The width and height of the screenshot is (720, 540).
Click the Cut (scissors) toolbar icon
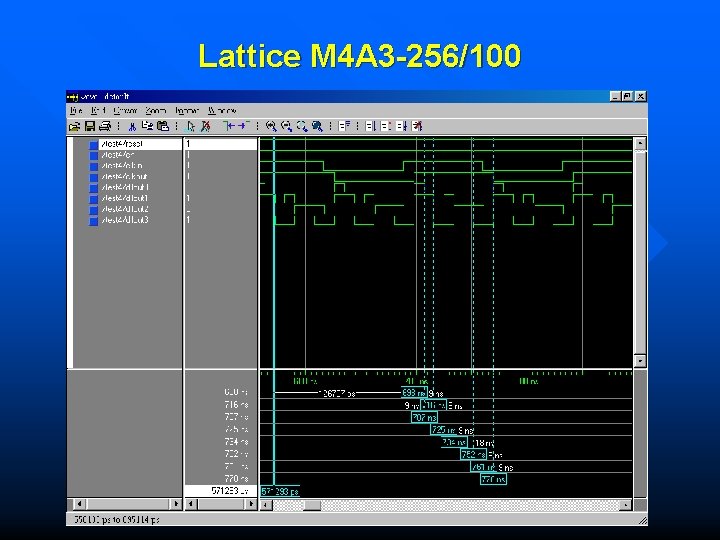tap(132, 126)
